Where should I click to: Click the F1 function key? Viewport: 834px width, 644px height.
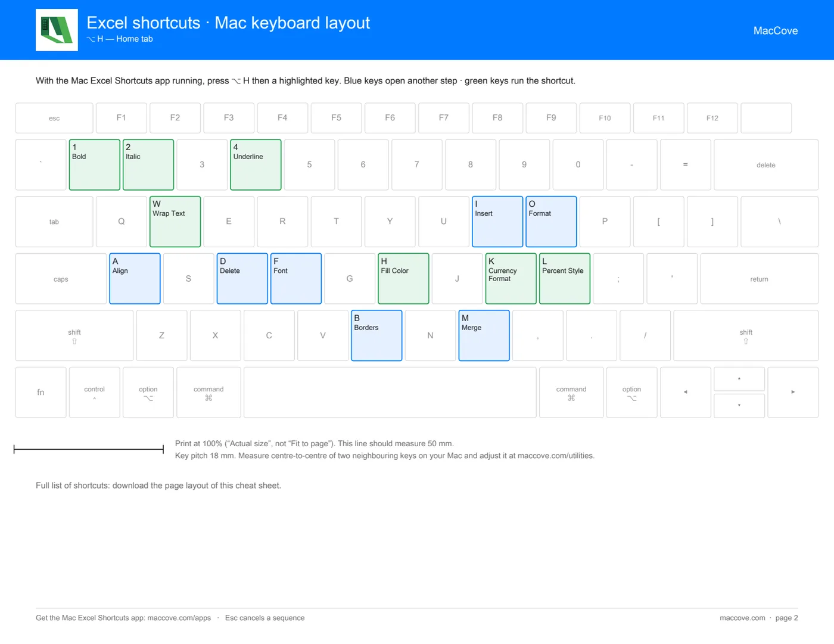point(122,118)
